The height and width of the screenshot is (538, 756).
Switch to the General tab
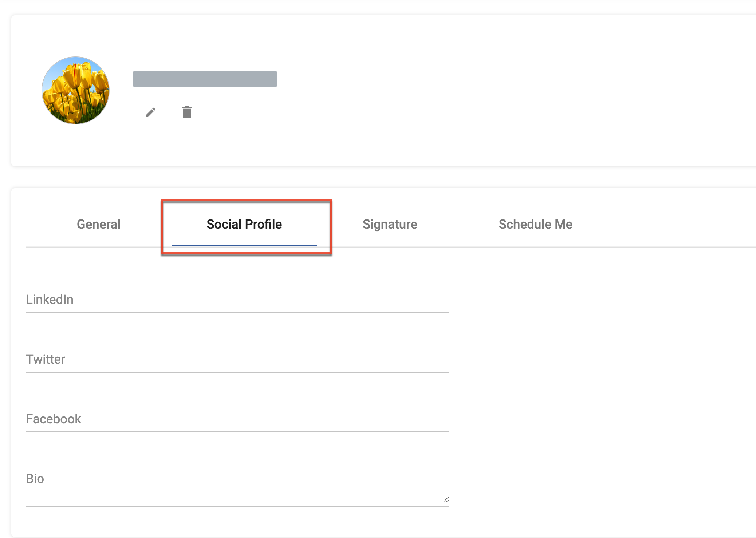tap(98, 224)
